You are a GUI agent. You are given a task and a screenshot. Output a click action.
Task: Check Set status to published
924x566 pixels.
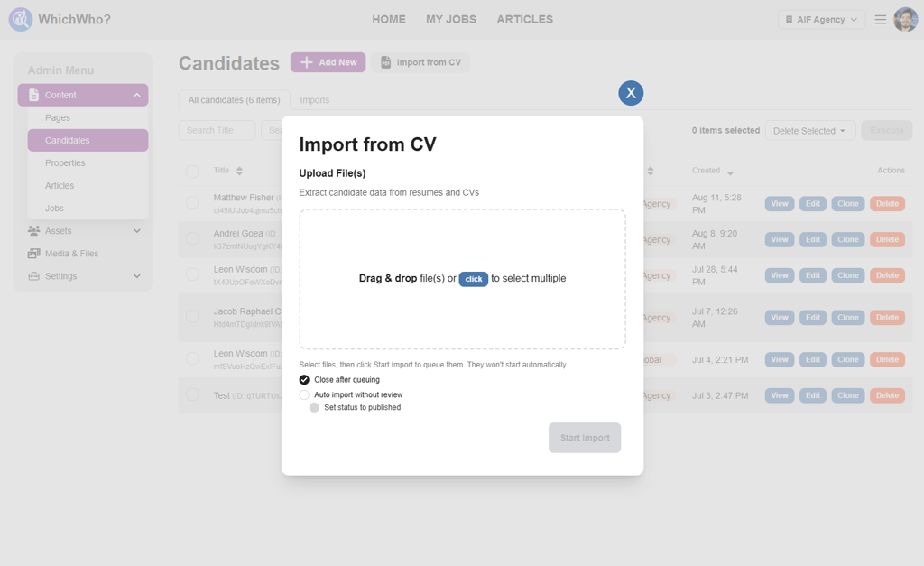(x=314, y=408)
